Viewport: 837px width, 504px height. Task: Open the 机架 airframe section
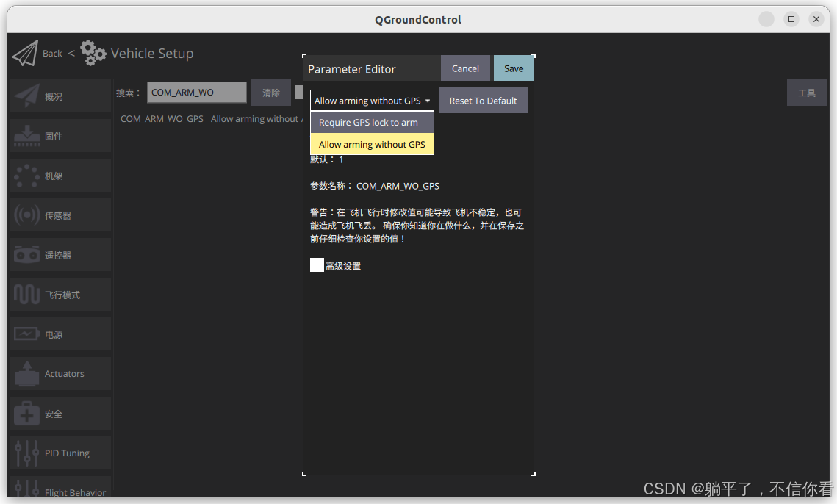pos(60,176)
